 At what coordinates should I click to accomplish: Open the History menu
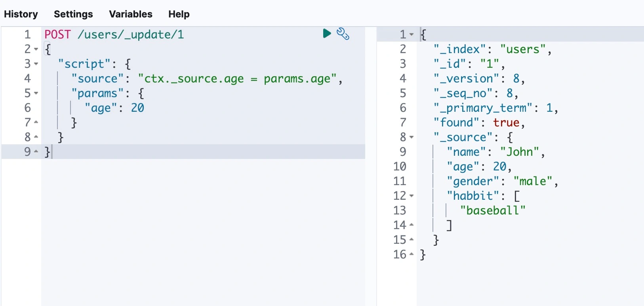click(x=21, y=14)
